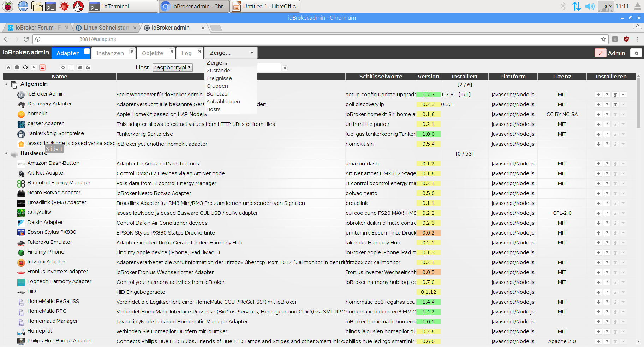Switch to Untitled 1 LibreOffice taskbar window
The height and width of the screenshot is (347, 644).
tap(265, 6)
